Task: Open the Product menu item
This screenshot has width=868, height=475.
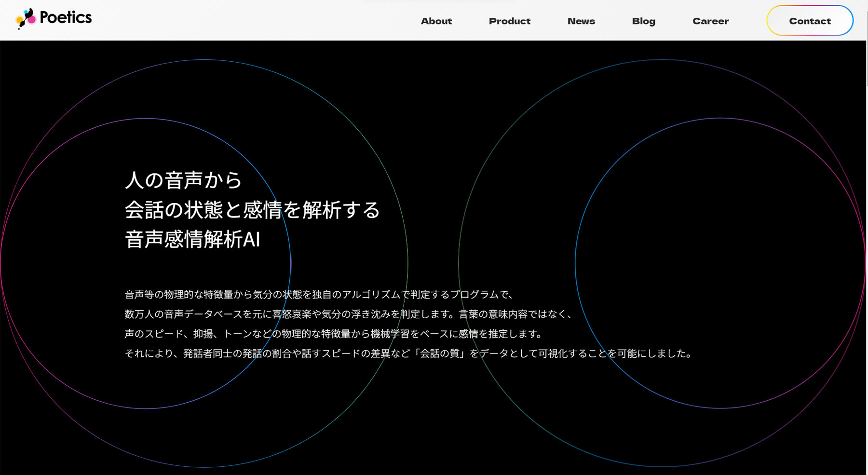Action: pyautogui.click(x=510, y=21)
